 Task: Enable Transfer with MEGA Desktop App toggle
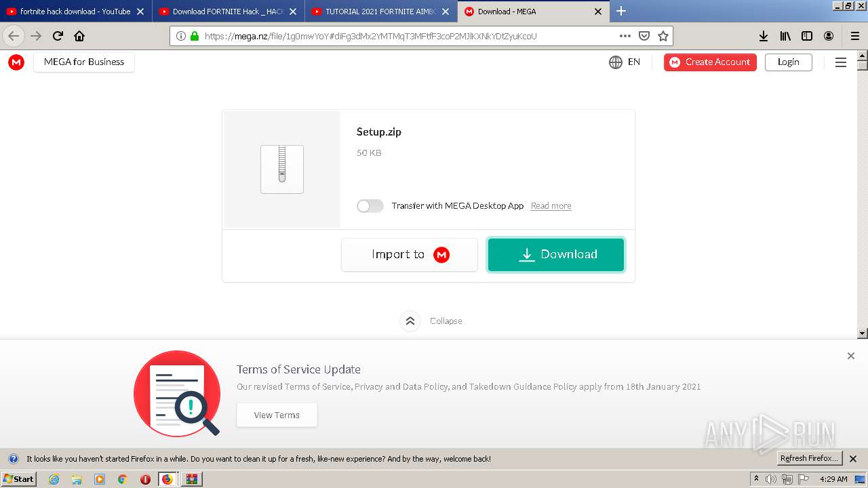[370, 206]
